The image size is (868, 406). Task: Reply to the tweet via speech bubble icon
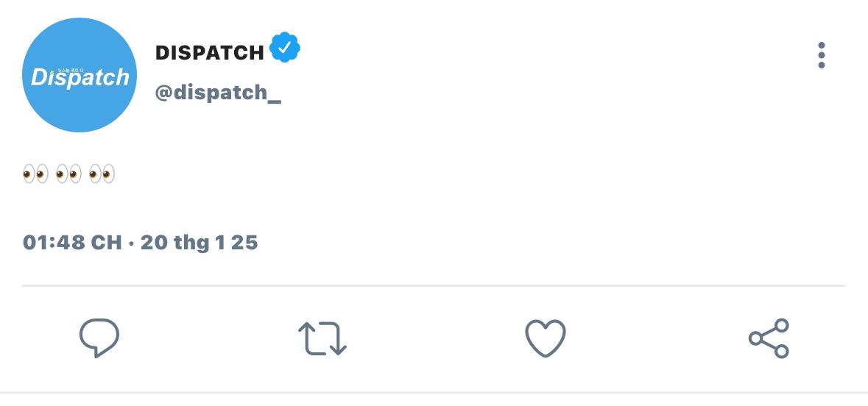coord(99,338)
